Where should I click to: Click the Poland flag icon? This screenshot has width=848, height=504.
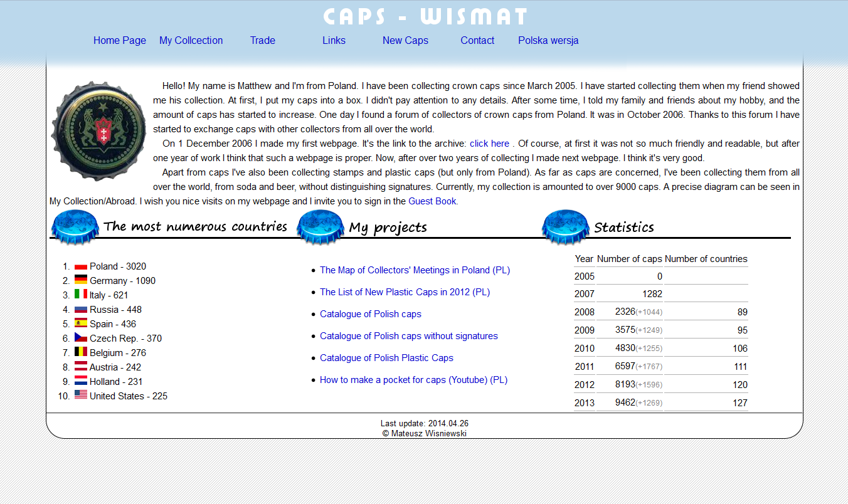click(x=81, y=266)
